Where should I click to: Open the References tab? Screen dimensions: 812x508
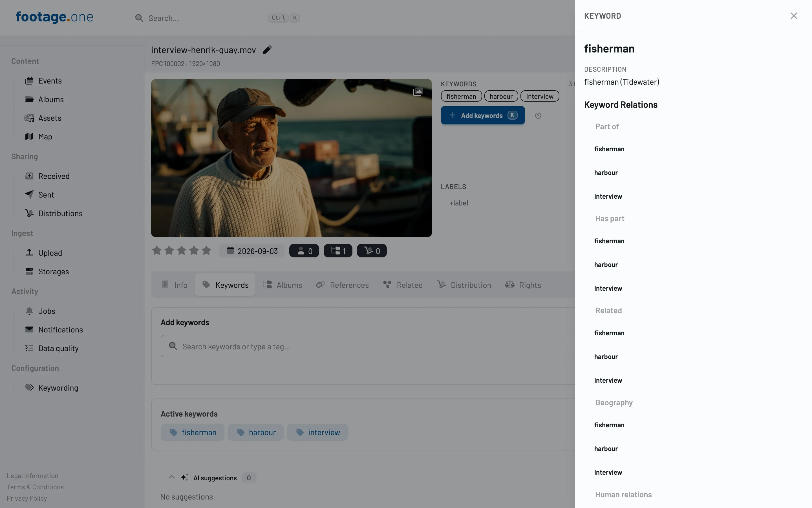pos(342,285)
